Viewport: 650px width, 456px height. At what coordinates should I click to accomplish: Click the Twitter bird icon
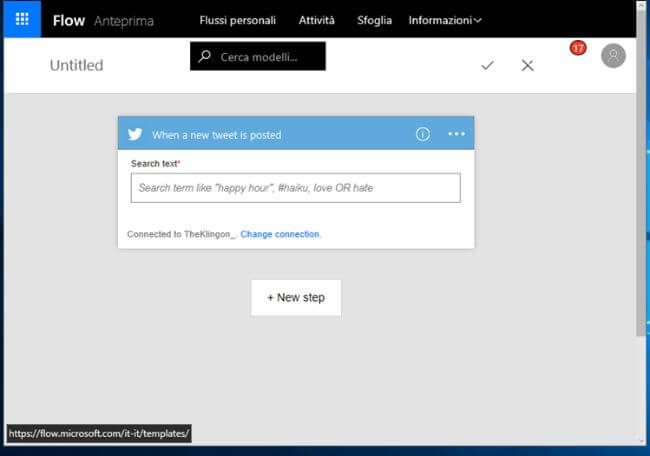click(135, 134)
